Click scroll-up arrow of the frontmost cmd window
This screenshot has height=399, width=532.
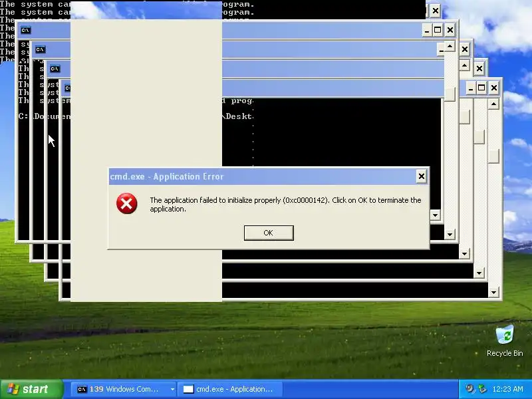click(493, 104)
